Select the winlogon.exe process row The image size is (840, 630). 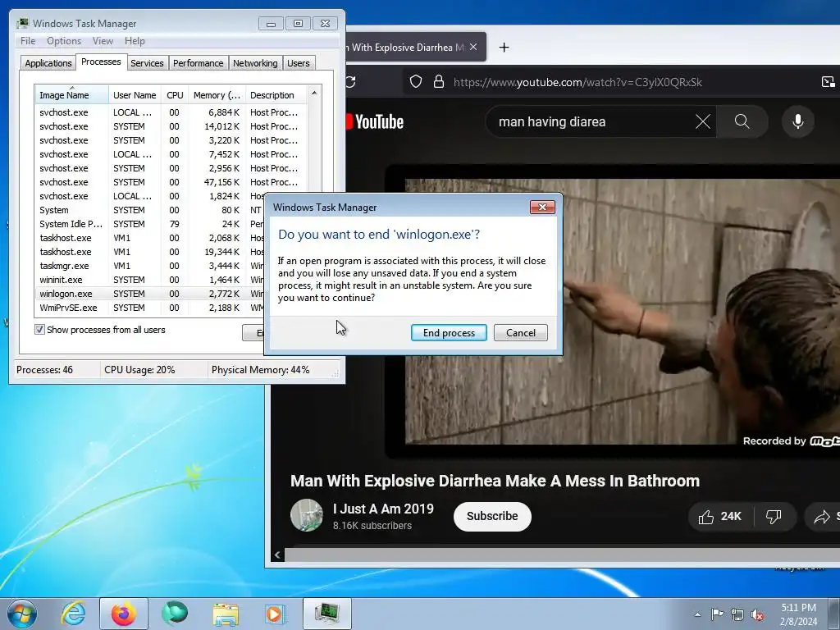[x=150, y=294]
